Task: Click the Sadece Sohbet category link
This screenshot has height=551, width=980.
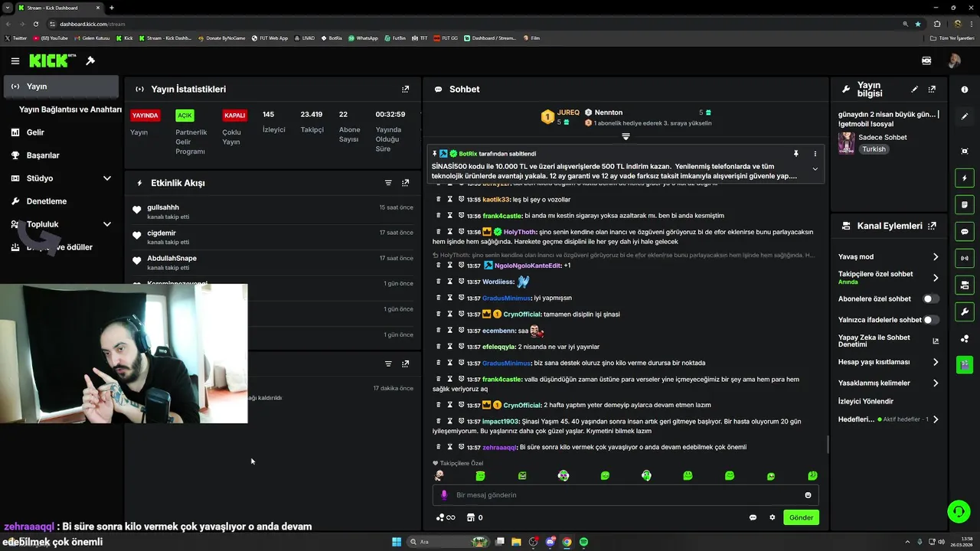Action: 883,138
